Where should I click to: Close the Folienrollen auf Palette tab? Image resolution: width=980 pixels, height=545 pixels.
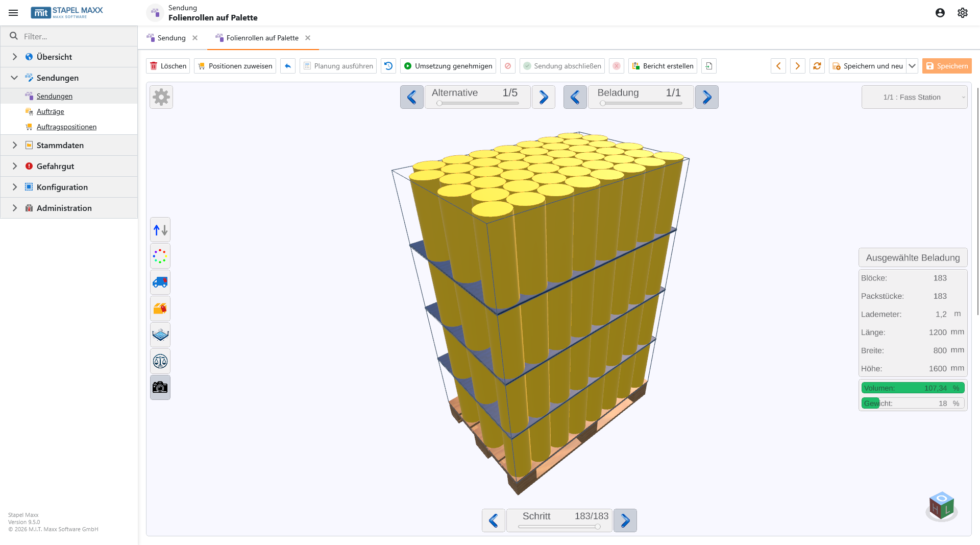click(x=308, y=38)
